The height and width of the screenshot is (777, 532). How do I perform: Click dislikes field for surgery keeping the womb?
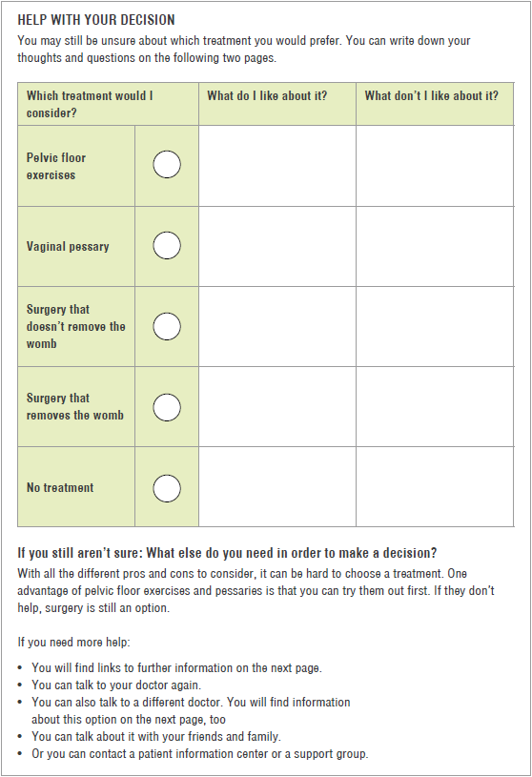(x=435, y=327)
